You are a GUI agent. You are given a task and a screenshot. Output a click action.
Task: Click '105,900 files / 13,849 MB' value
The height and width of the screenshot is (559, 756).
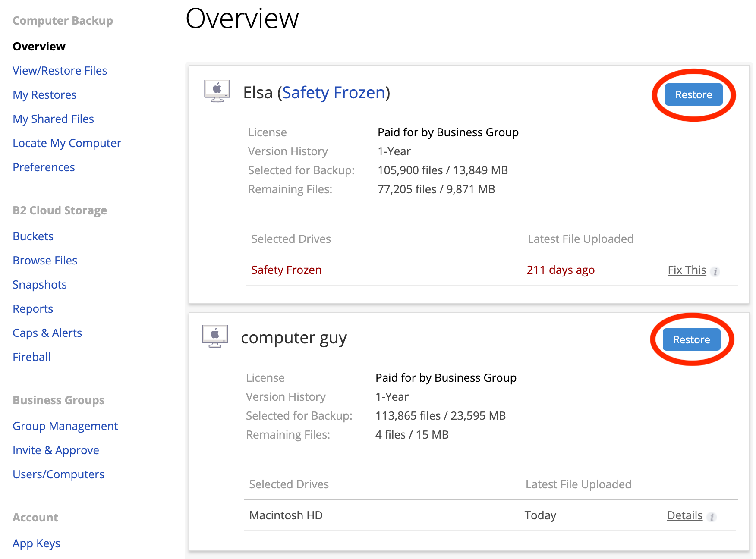(x=443, y=170)
